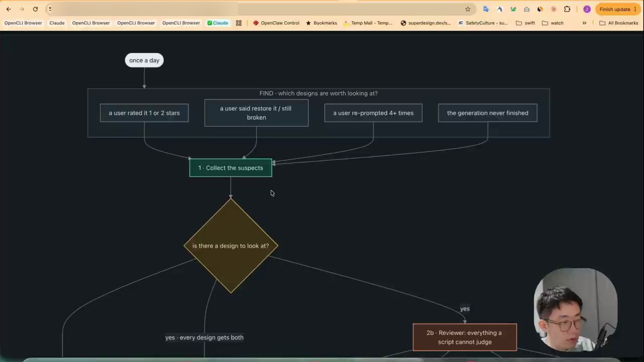Select the a user rated it 1 or 2 stars node
Image resolution: width=644 pixels, height=362 pixels.
(144, 113)
